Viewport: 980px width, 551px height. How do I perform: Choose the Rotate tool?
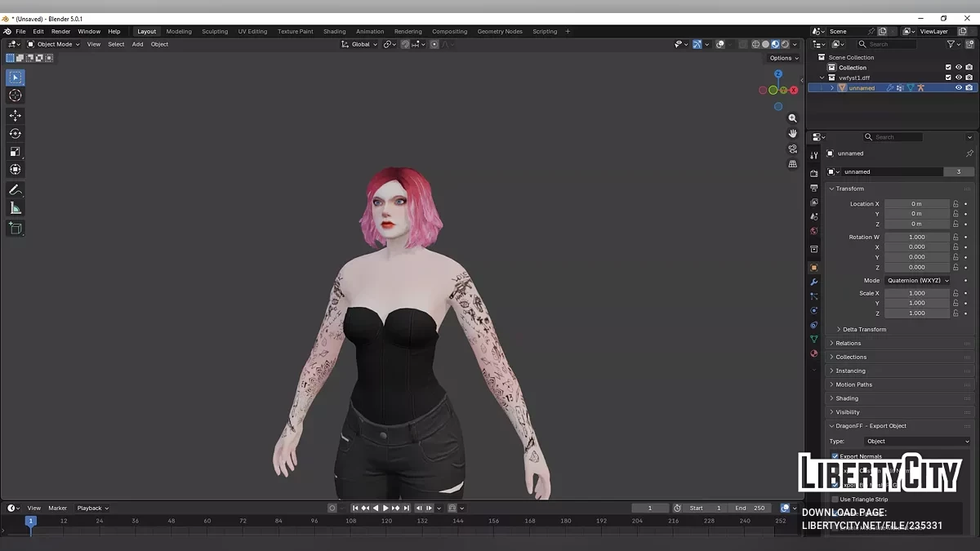point(16,134)
